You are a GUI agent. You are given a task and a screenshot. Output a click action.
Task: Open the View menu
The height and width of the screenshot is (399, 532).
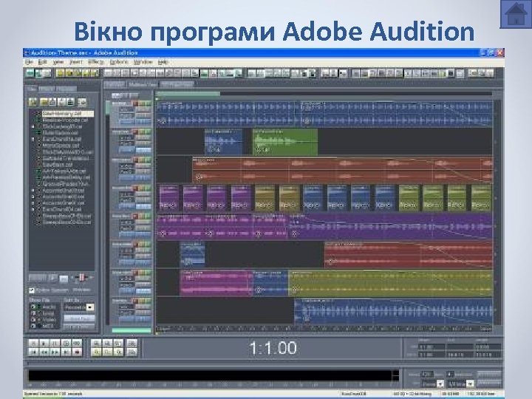point(58,62)
